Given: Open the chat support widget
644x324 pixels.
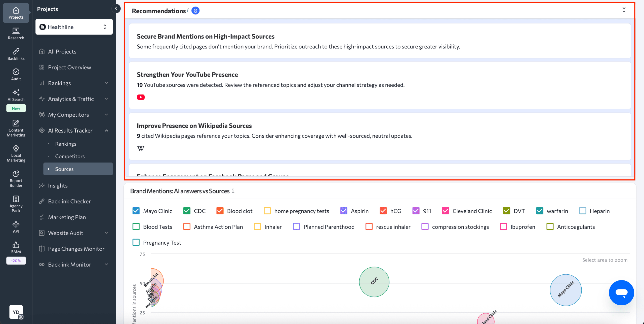Looking at the screenshot, I should [621, 293].
